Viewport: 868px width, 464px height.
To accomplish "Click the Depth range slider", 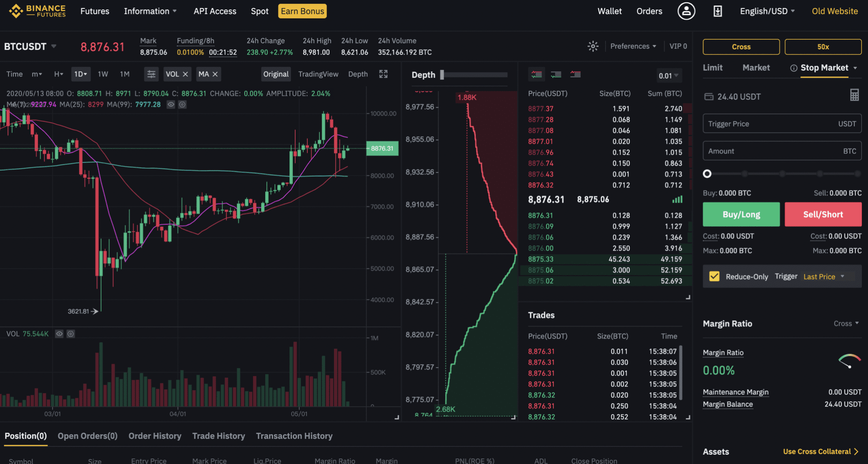I will point(474,75).
